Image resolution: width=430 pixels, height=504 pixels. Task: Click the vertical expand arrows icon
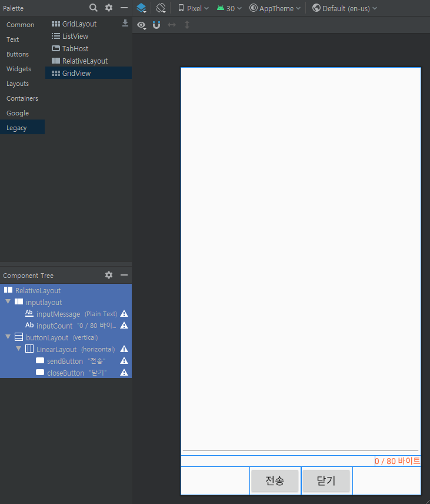pos(187,25)
